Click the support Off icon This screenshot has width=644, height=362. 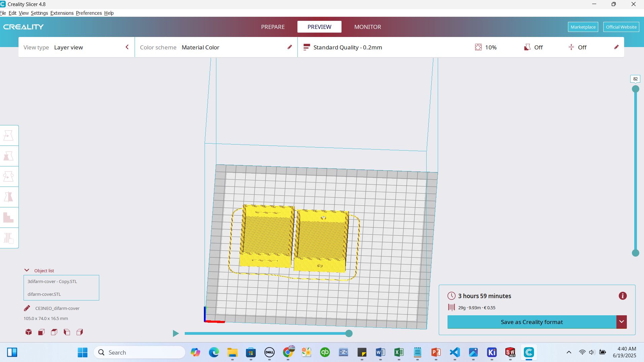coord(527,47)
